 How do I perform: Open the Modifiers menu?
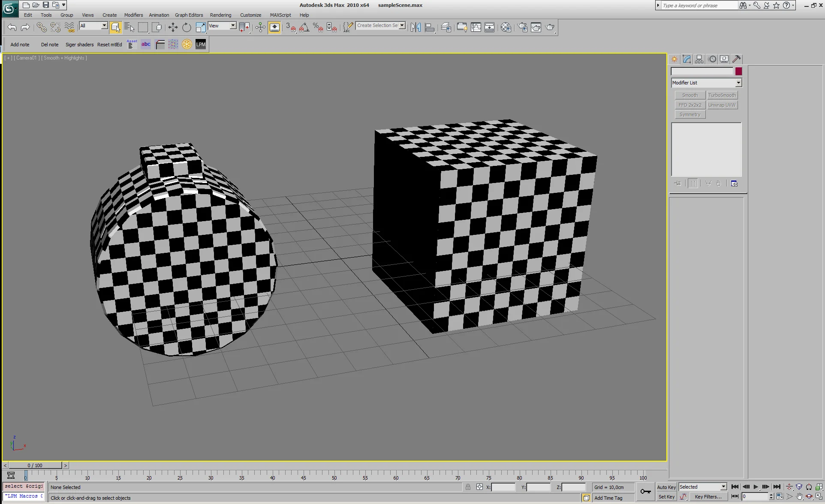(133, 15)
